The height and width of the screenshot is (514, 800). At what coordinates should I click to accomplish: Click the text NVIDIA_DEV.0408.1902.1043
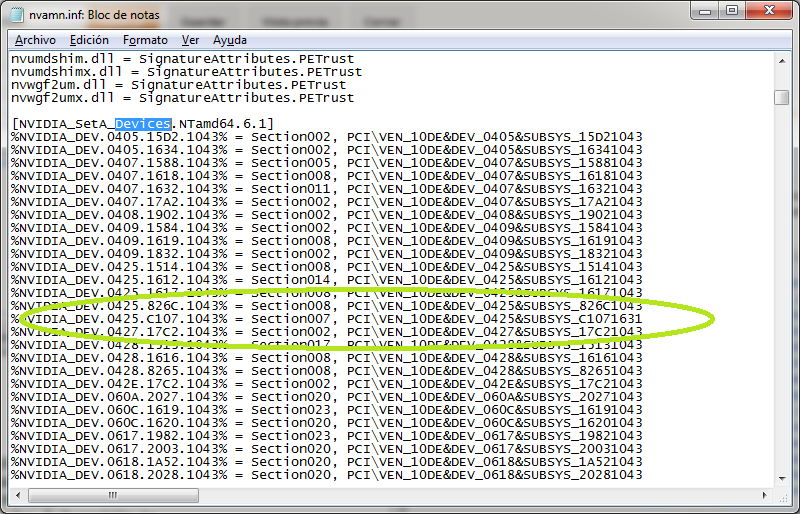(x=119, y=215)
